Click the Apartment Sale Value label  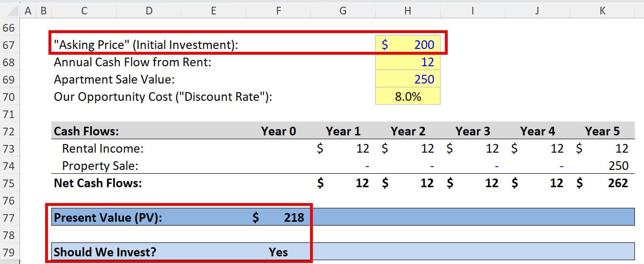click(114, 80)
